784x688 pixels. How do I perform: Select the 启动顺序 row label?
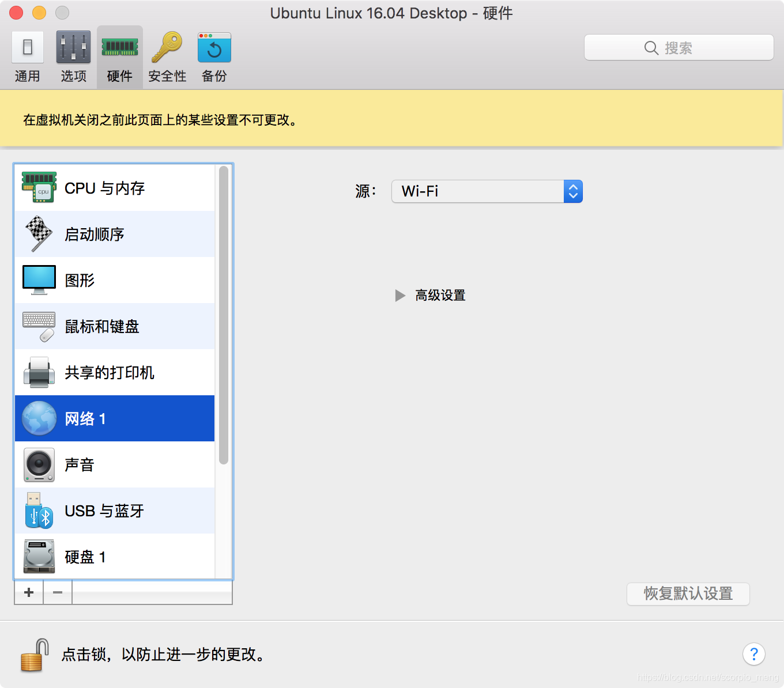pos(95,234)
